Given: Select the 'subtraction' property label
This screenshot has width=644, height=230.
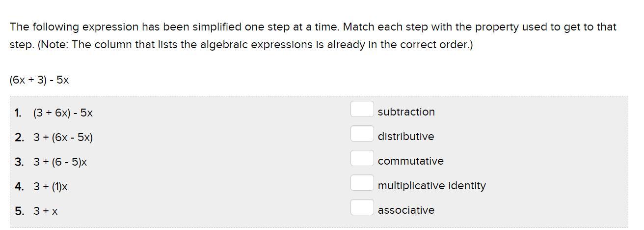Looking at the screenshot, I should [406, 112].
